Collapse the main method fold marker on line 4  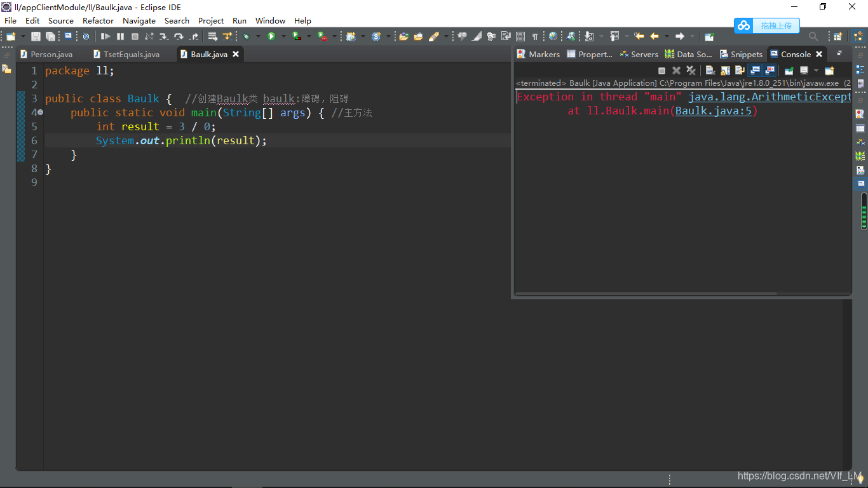pos(40,112)
